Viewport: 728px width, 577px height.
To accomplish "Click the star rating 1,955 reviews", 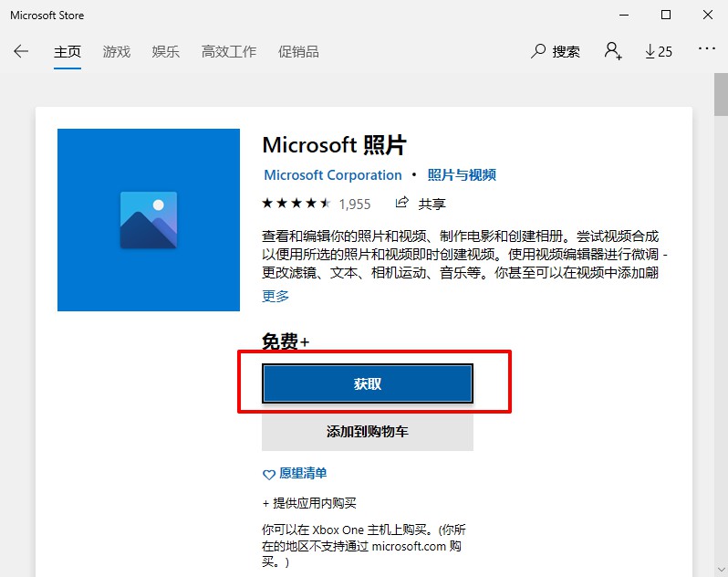I will (317, 204).
